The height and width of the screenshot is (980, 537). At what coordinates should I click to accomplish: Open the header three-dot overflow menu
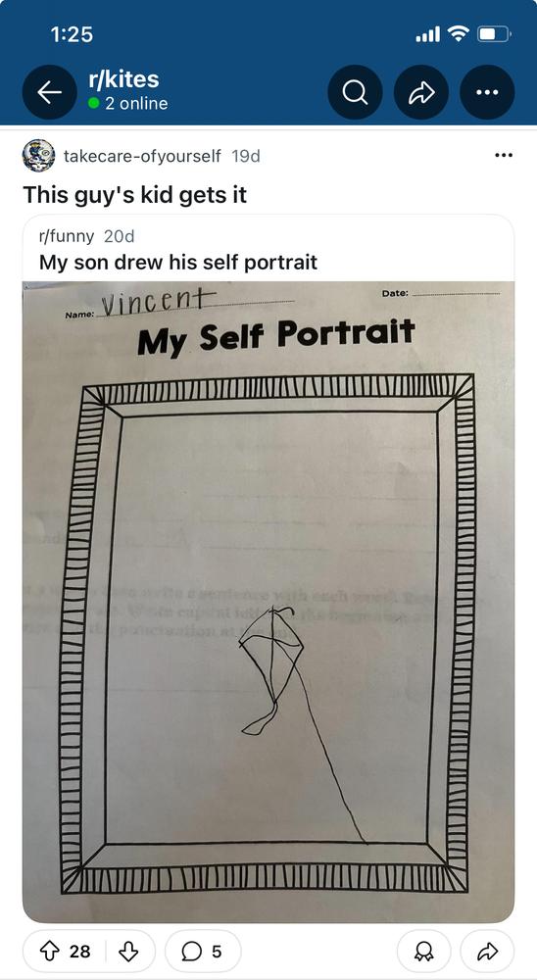(x=488, y=92)
